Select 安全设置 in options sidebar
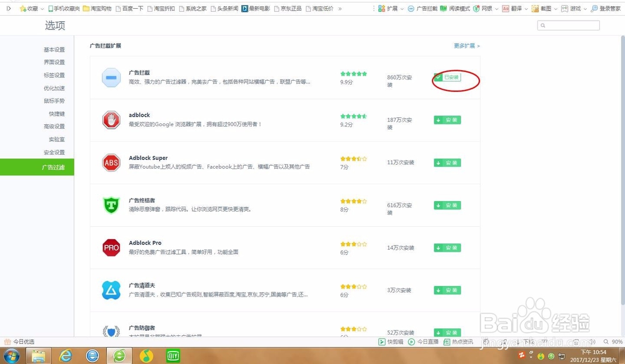Image resolution: width=625 pixels, height=364 pixels. tap(54, 152)
